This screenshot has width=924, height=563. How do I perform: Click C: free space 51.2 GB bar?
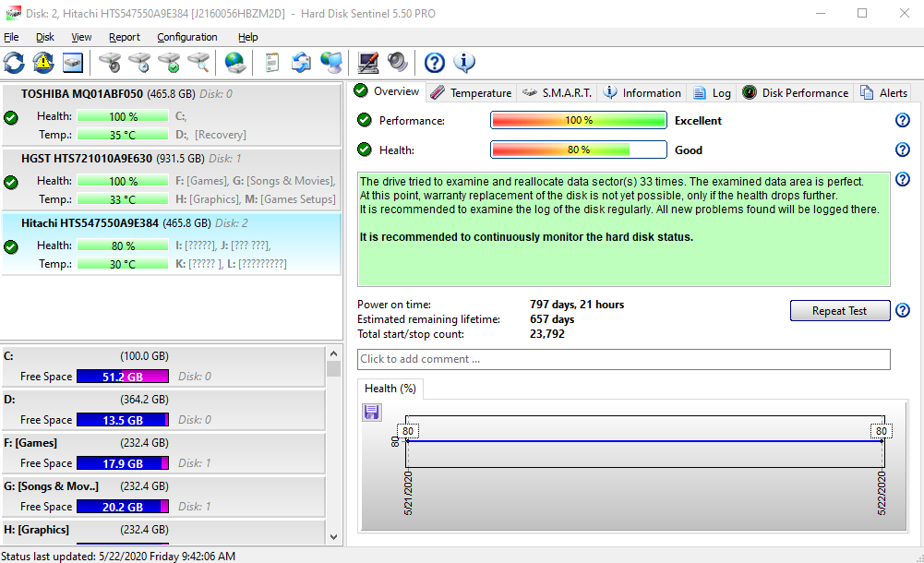[123, 377]
